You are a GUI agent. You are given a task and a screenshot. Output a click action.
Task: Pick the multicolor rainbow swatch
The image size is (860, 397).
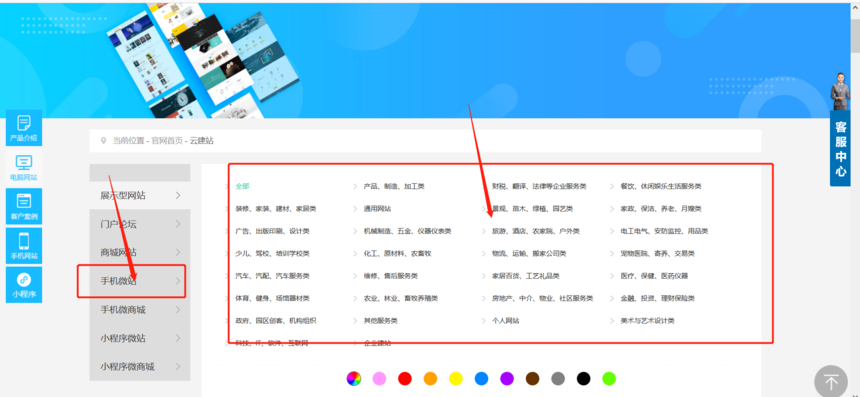click(354, 378)
